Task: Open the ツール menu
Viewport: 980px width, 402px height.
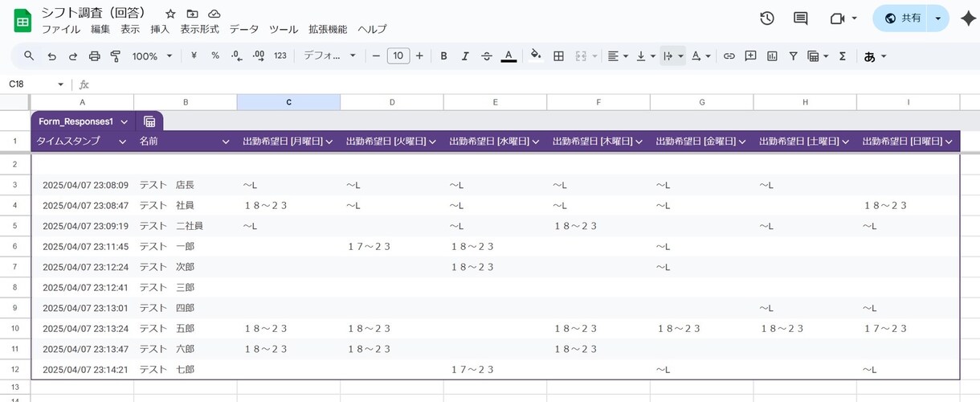Action: [284, 29]
